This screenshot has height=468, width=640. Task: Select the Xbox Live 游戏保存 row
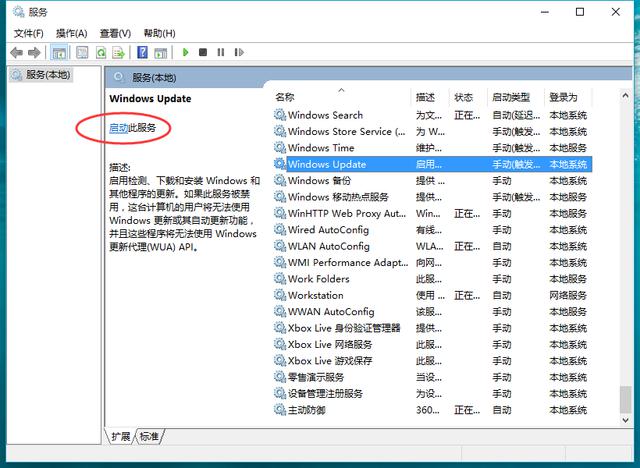click(432, 361)
